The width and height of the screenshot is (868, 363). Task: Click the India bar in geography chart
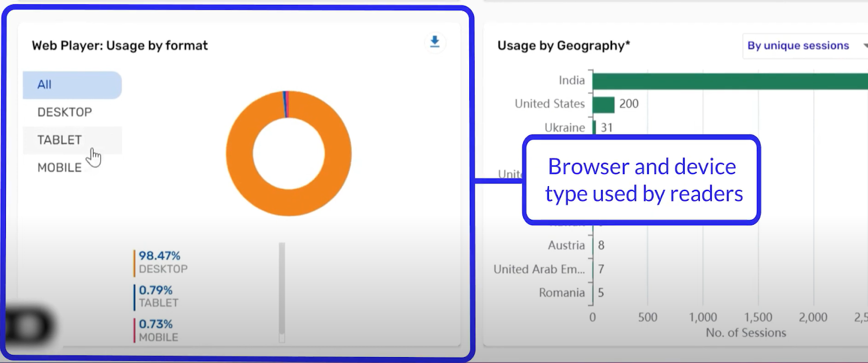pyautogui.click(x=730, y=81)
